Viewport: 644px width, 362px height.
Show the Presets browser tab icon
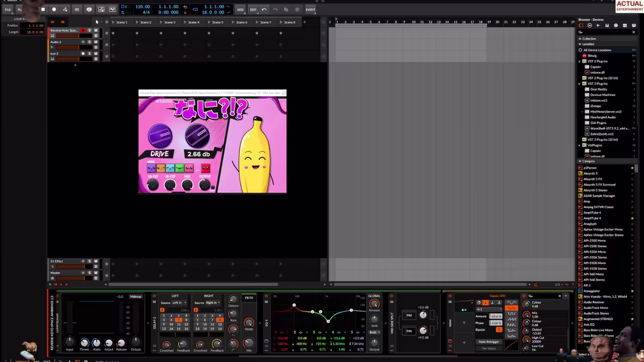(x=590, y=26)
